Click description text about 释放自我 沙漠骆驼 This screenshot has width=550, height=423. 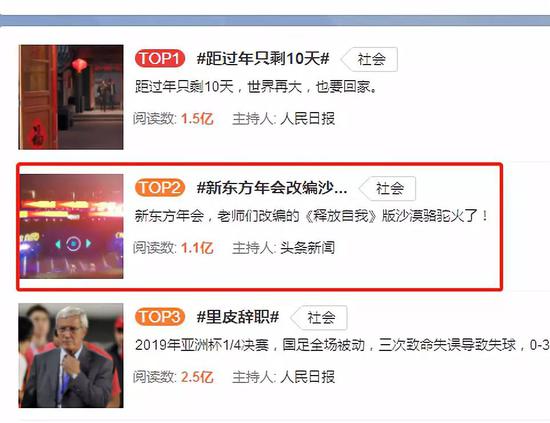[311, 216]
